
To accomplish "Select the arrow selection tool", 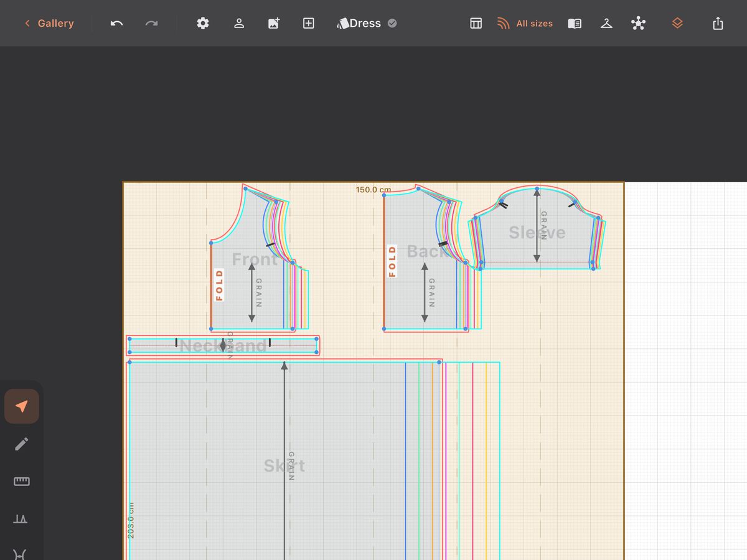I will coord(22,406).
